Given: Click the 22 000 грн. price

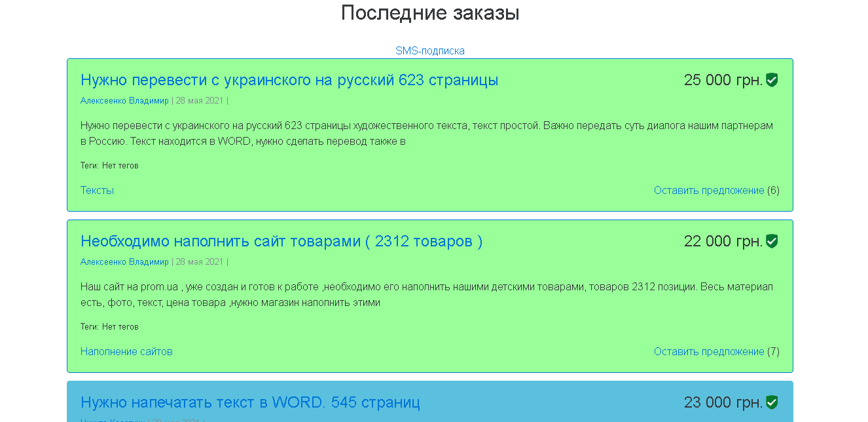Looking at the screenshot, I should (x=723, y=242).
